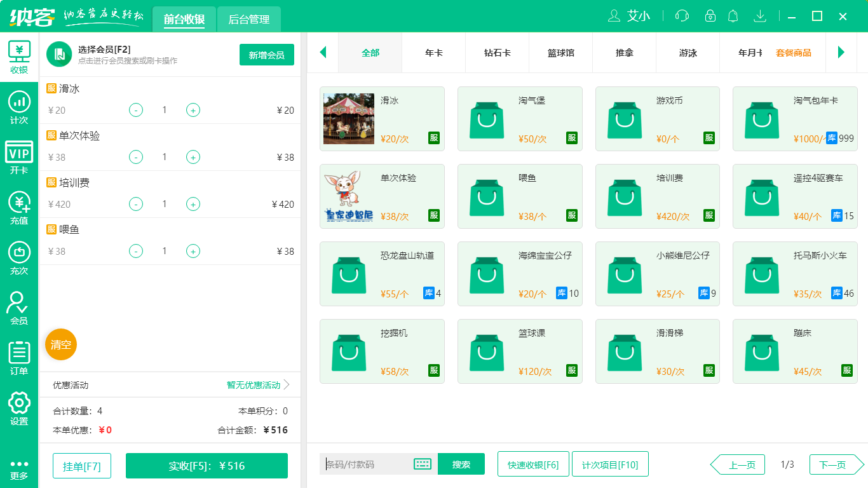Open notifications via the bell icon
The height and width of the screenshot is (488, 868).
(x=733, y=16)
